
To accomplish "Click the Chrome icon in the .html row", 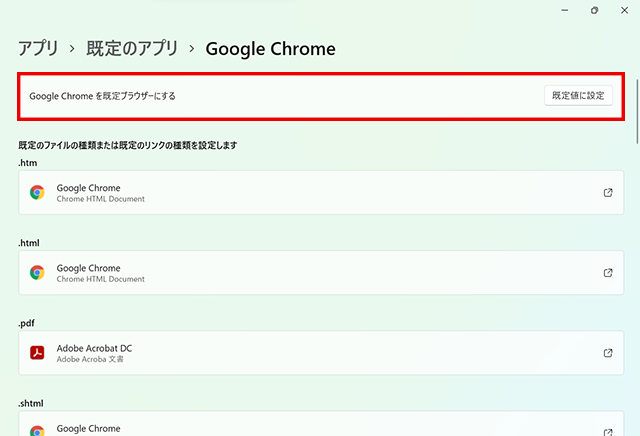I will coord(37,272).
